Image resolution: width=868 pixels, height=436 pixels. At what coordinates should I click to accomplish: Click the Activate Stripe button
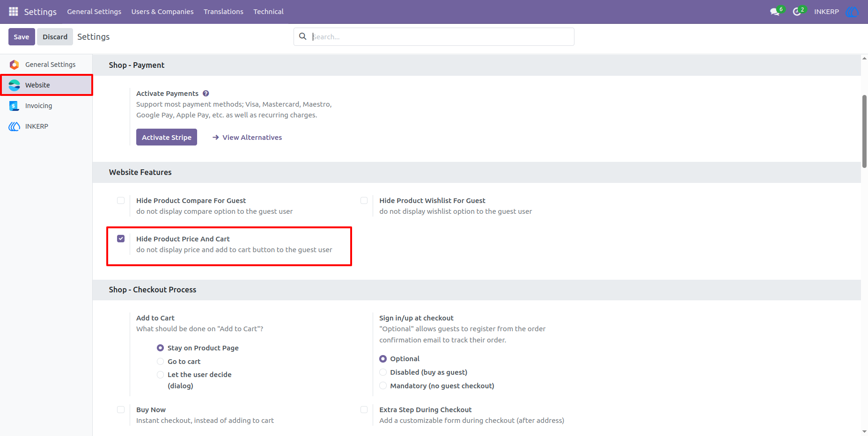(x=167, y=137)
